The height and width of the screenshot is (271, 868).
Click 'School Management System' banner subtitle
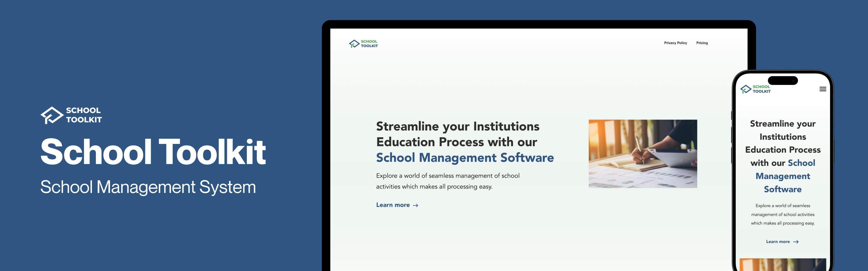click(x=148, y=187)
